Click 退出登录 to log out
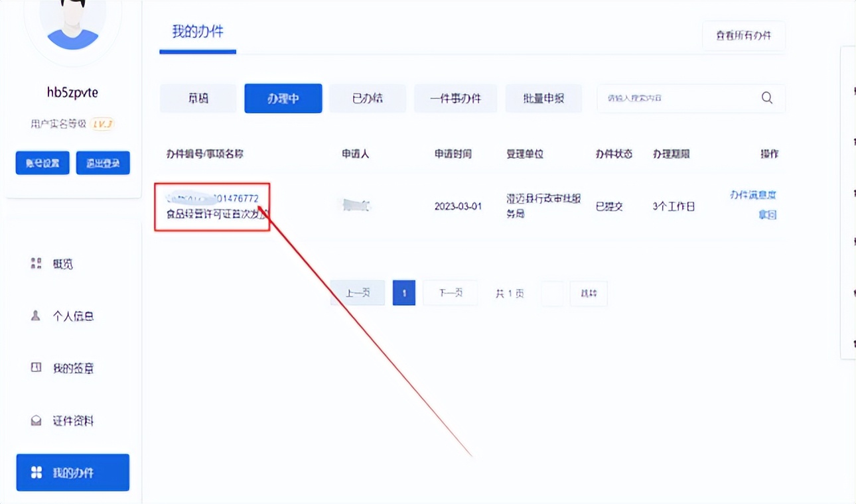Viewport: 856px width, 504px height. 103,162
